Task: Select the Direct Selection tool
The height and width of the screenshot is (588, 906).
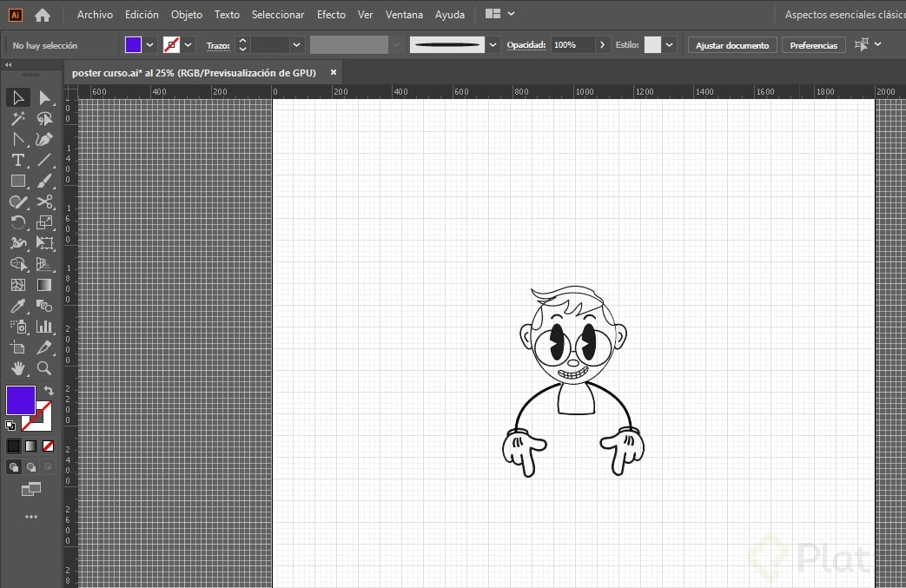Action: (45, 97)
